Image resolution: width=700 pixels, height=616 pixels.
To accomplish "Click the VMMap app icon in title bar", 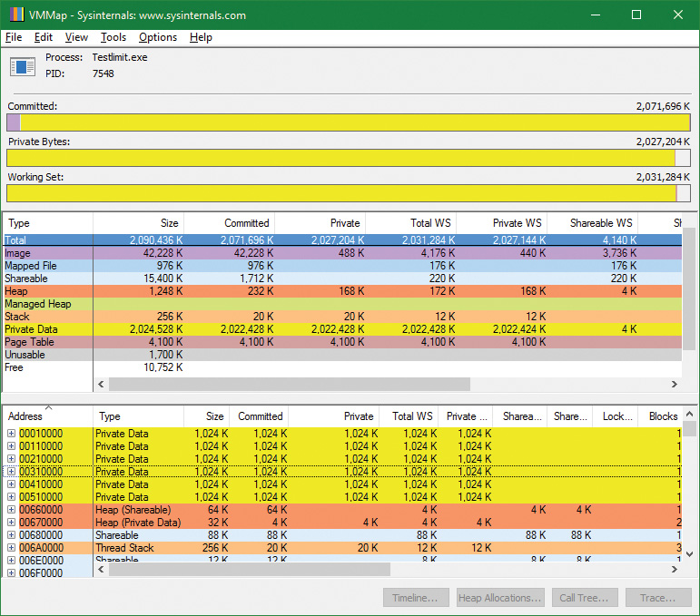I will point(16,15).
